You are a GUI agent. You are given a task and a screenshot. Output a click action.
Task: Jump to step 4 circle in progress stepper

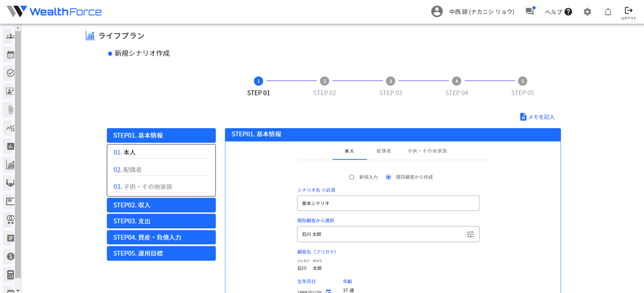pos(456,81)
